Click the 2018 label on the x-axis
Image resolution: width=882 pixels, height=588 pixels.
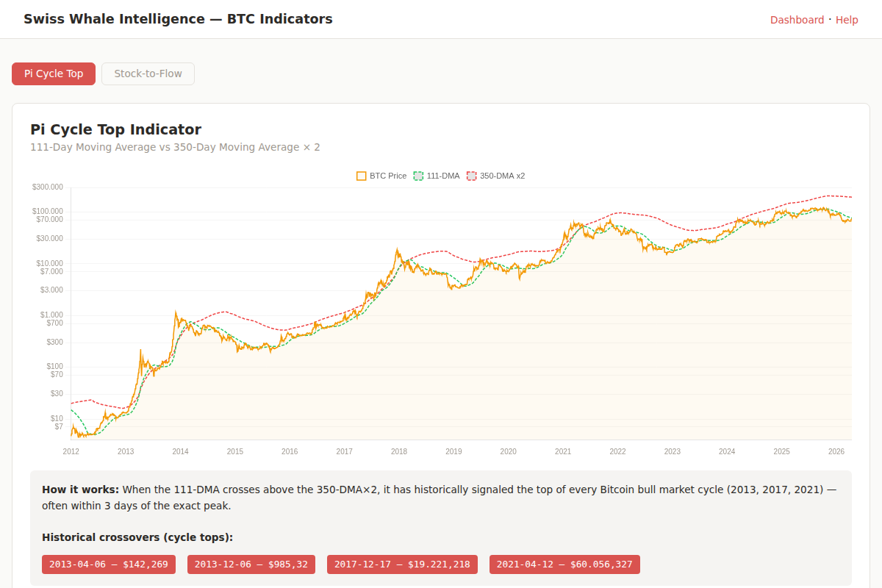pos(399,451)
